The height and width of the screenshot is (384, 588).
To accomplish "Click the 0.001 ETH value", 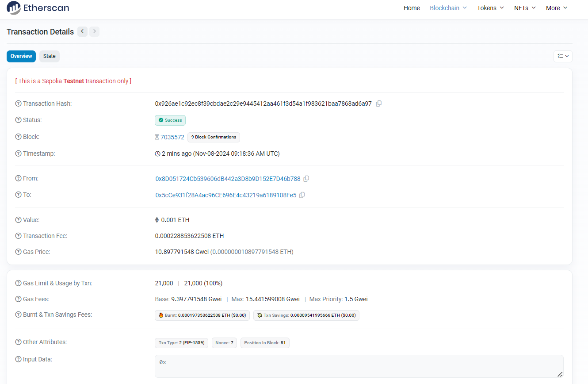I will 175,220.
